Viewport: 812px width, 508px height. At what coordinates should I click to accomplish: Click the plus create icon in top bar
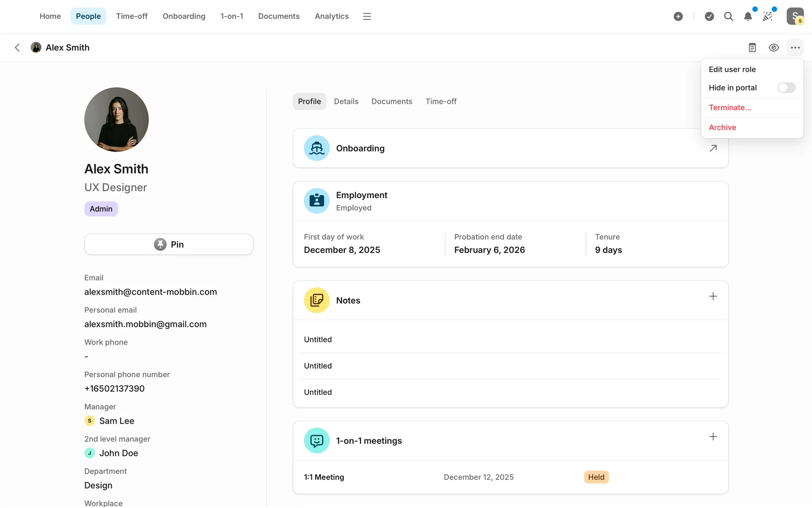(678, 16)
